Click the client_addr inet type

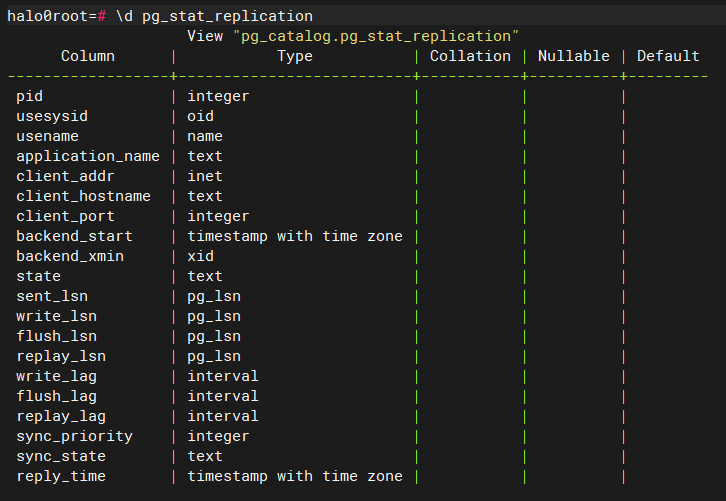[x=205, y=176]
